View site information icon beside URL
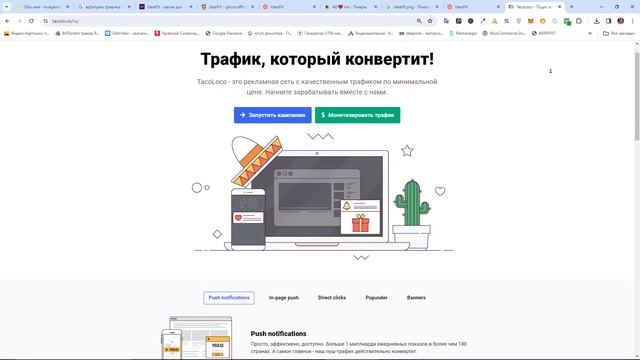 pyautogui.click(x=46, y=21)
